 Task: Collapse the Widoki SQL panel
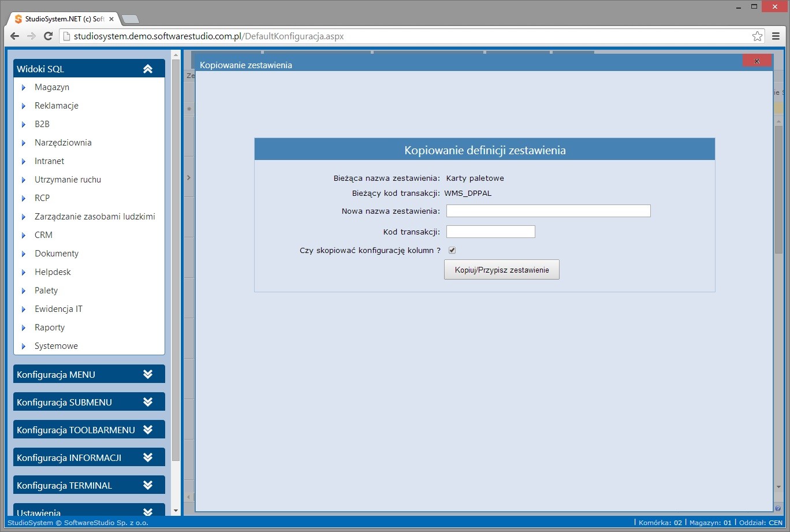[x=148, y=69]
